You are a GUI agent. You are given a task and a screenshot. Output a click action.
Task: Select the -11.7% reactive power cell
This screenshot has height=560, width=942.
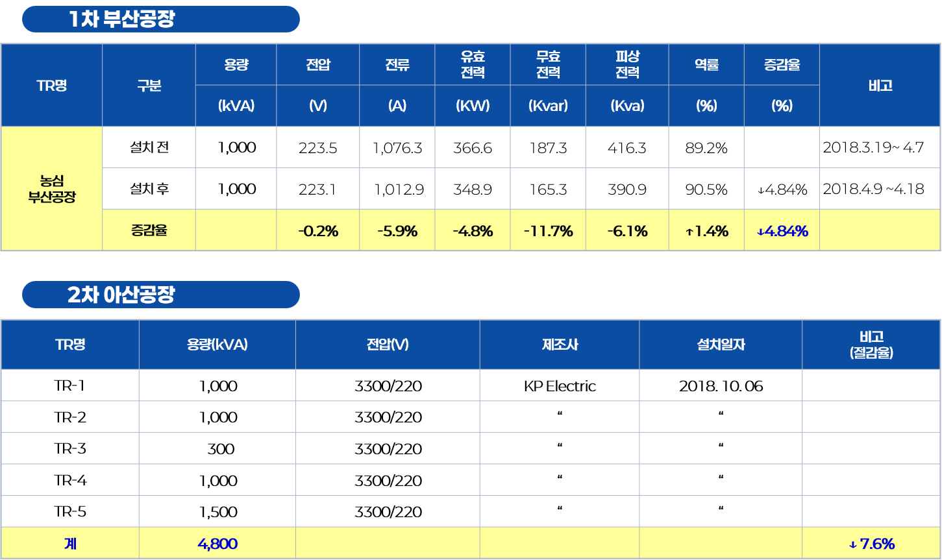tap(548, 230)
